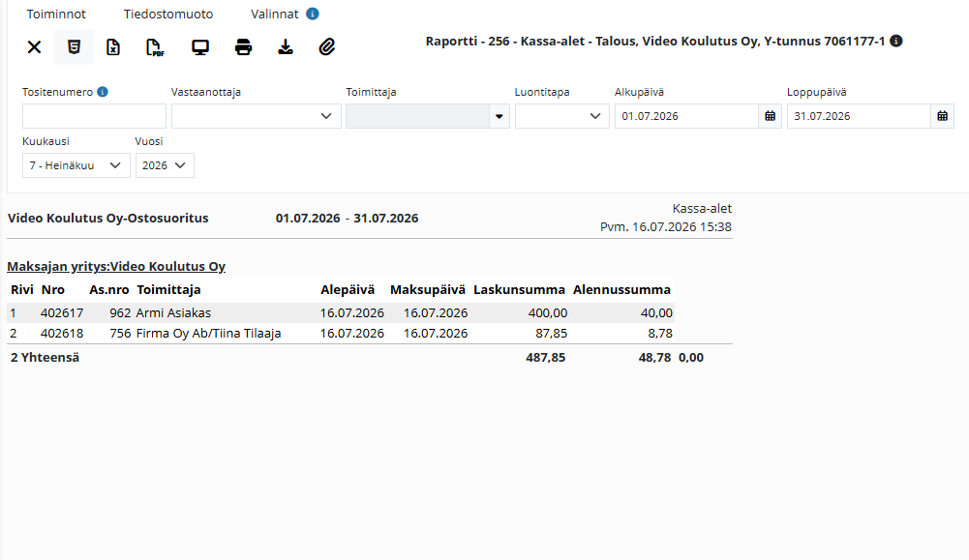Viewport: 969px width, 560px height.
Task: Click supplier Armi Asiakas
Action: pos(173,313)
